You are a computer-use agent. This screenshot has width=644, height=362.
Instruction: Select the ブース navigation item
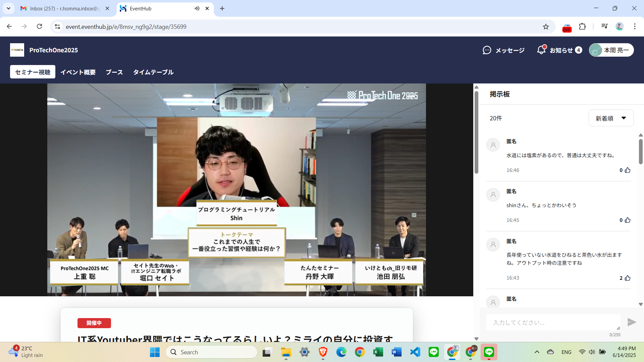114,72
